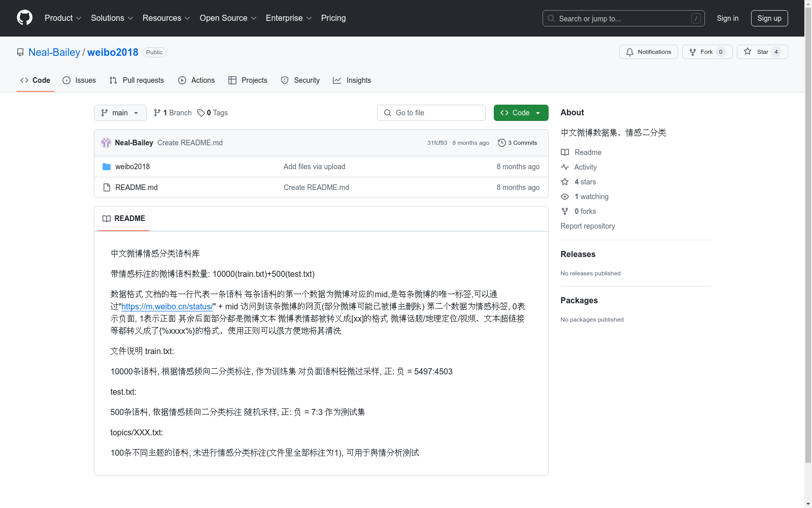
Task: Follow the https://m.weibo.cn/status/ link
Action: click(167, 306)
